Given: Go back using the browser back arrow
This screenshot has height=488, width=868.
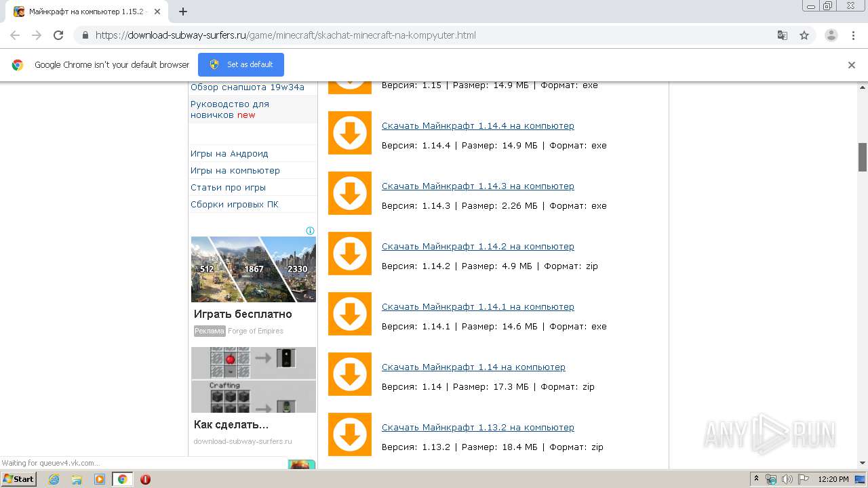Looking at the screenshot, I should pos(15,35).
